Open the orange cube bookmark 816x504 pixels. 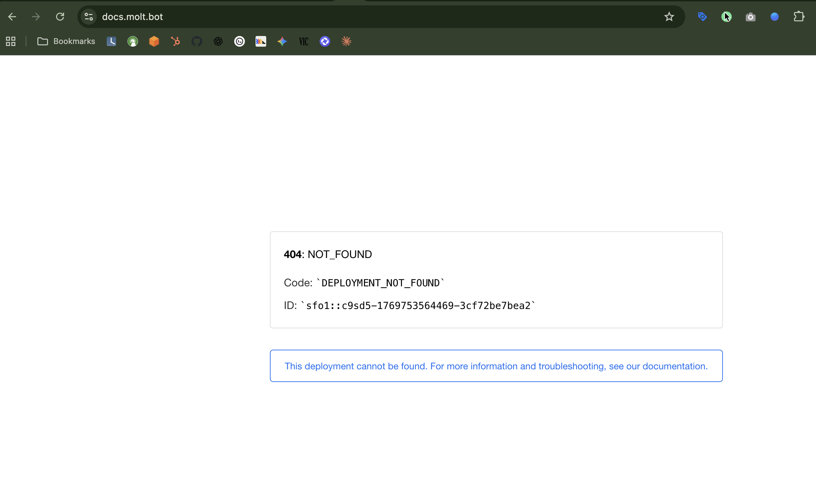[x=154, y=41]
